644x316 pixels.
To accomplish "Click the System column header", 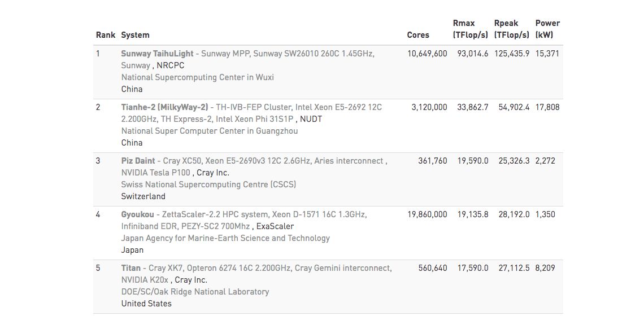I will [135, 35].
